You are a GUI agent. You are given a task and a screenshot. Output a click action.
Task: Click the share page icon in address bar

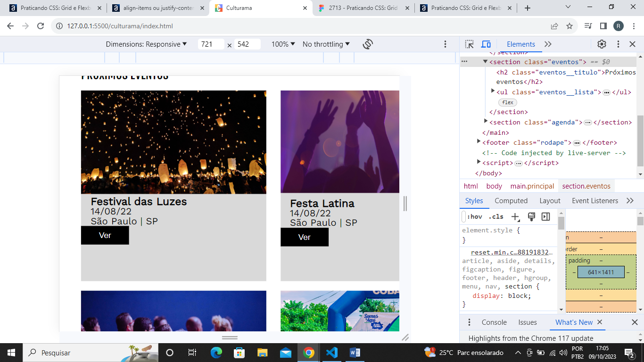click(554, 26)
